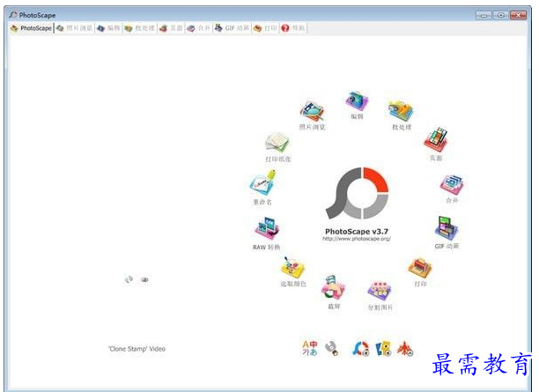
Task: Switch to the 合并 tab
Action: 199,28
